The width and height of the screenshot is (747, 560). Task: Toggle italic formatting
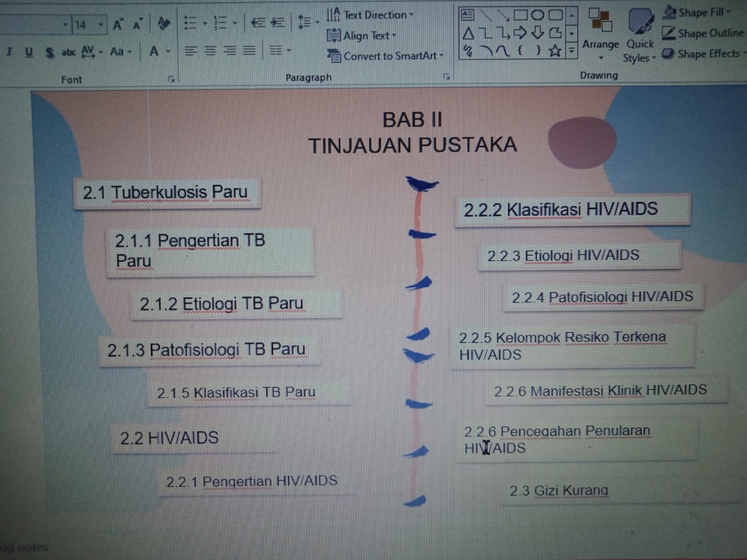[9, 50]
